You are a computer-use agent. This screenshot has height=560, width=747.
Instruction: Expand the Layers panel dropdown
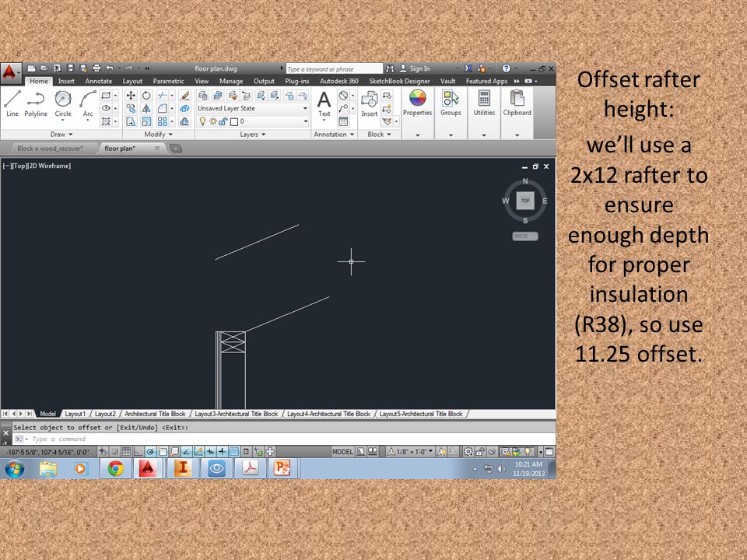pos(252,135)
